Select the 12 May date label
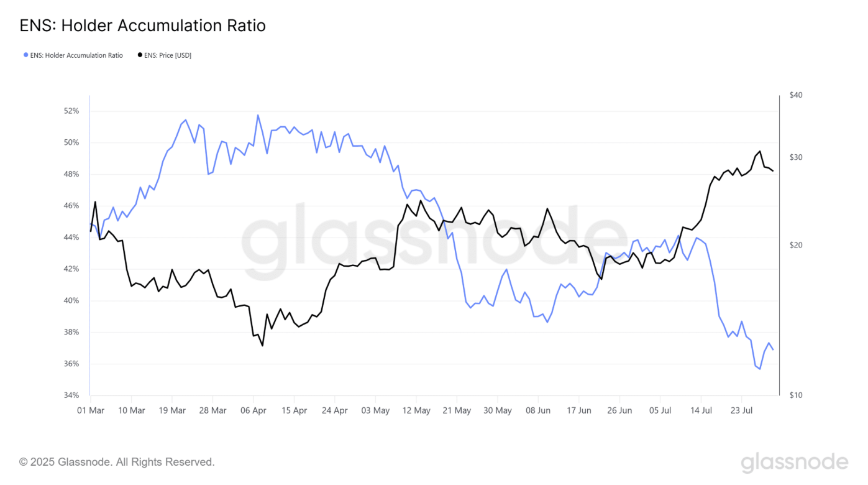The width and height of the screenshot is (868, 485). [416, 410]
